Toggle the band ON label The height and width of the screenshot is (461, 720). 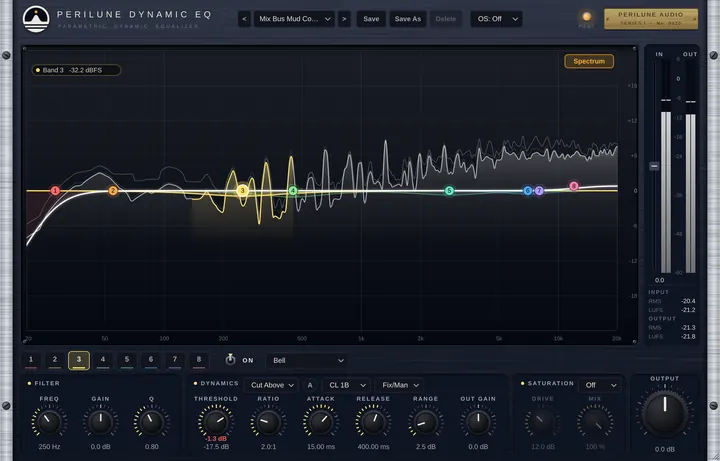[x=248, y=360]
